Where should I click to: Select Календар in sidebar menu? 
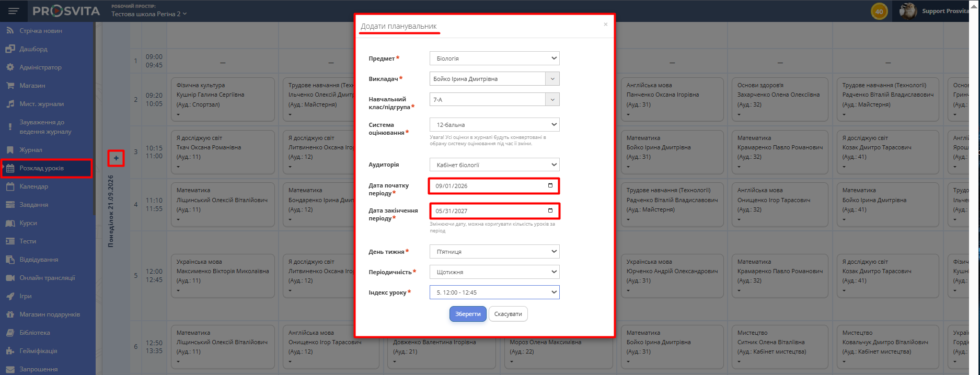(x=33, y=186)
